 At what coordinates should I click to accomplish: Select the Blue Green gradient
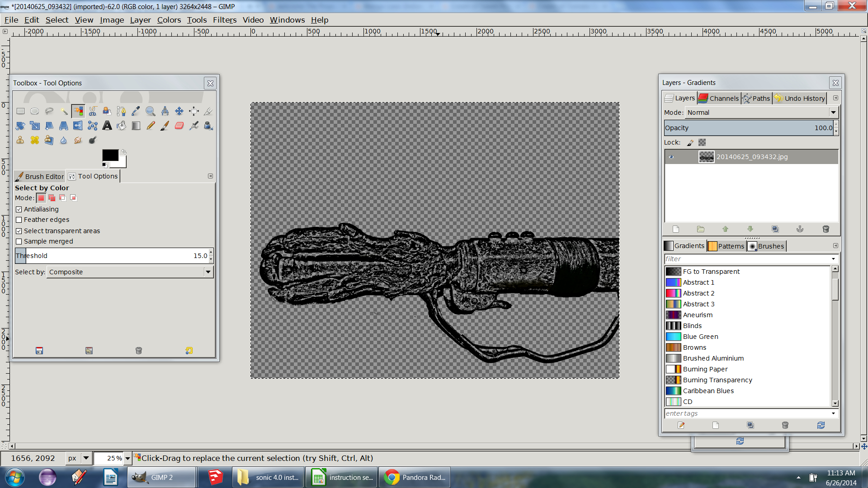click(700, 337)
